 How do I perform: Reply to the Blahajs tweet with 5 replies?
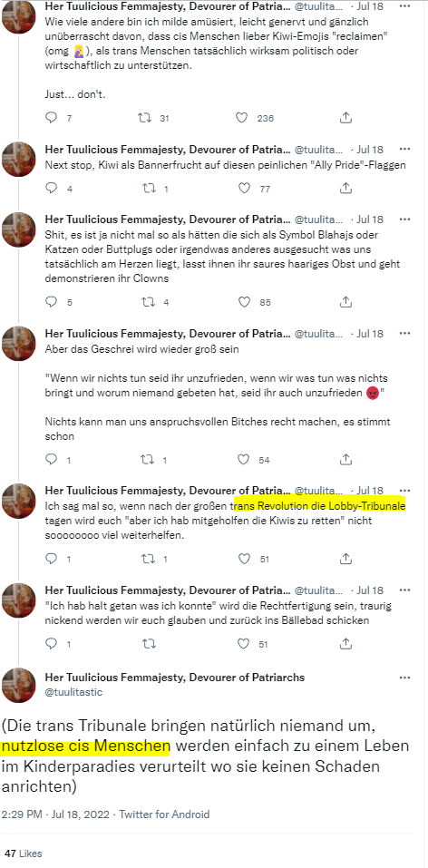51,302
